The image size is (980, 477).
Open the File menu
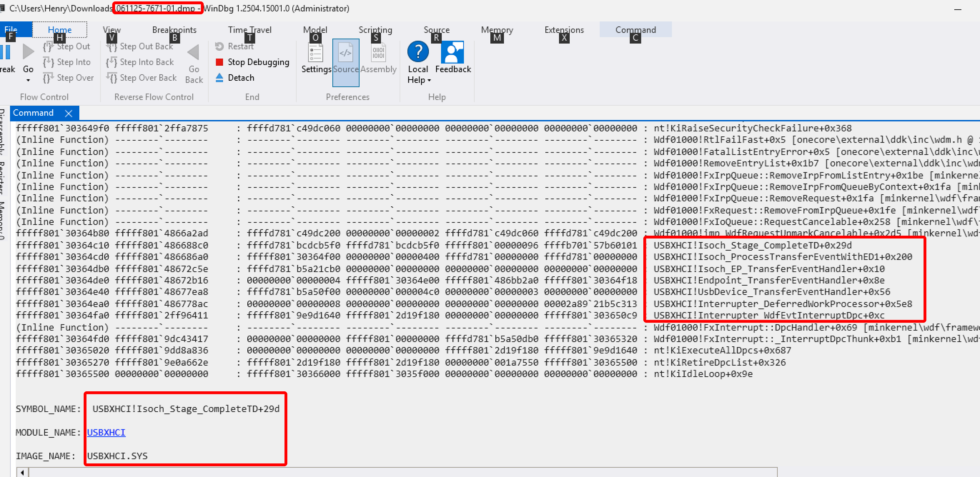click(x=11, y=30)
